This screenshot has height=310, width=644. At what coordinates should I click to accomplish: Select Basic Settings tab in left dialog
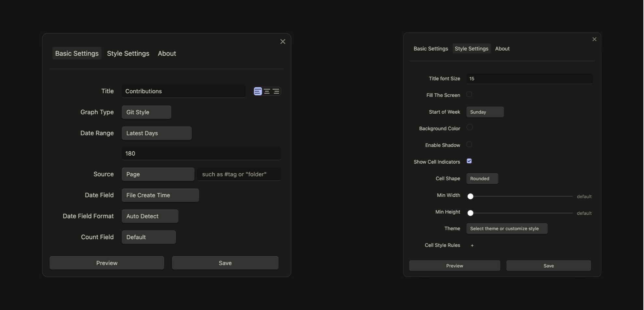pos(77,53)
